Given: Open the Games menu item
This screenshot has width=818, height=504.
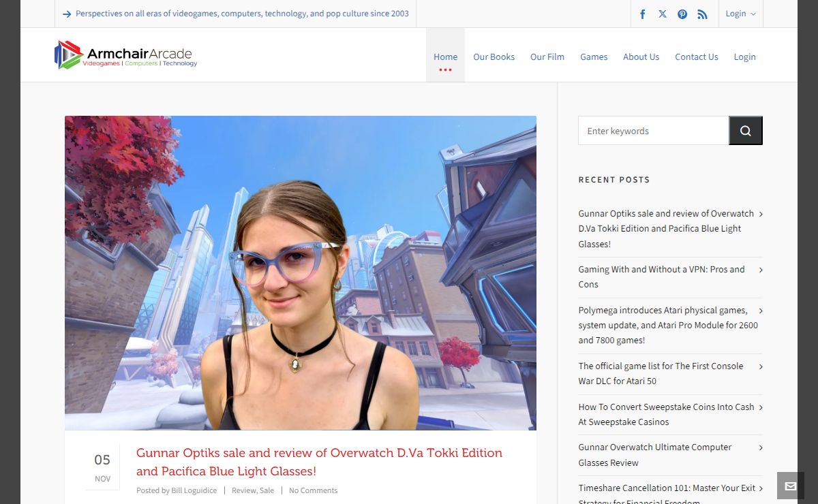Looking at the screenshot, I should click(594, 57).
